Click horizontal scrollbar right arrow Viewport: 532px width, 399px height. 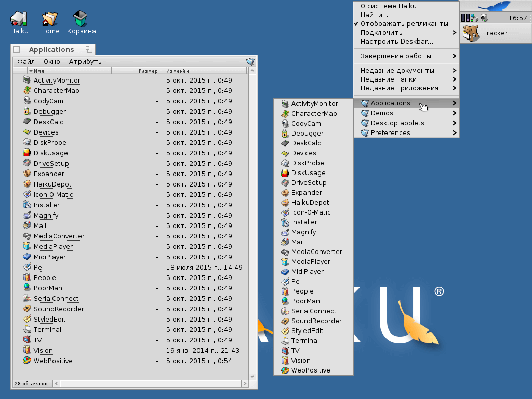point(245,384)
